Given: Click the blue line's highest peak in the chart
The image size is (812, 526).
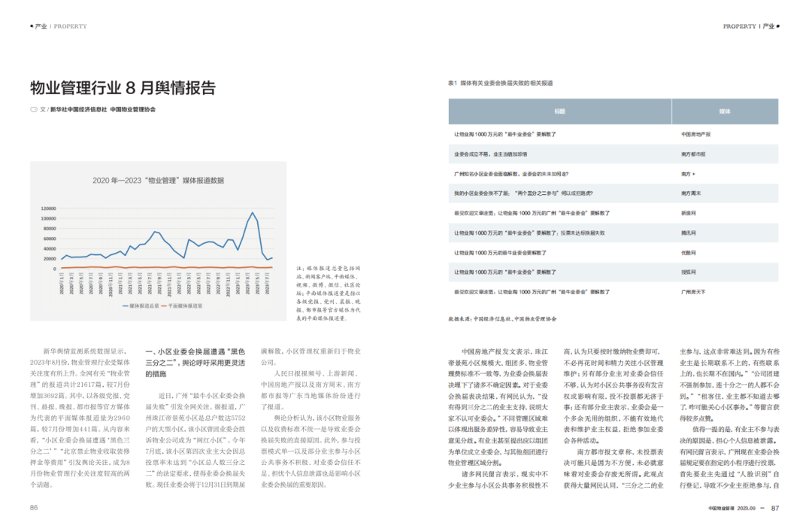Looking at the screenshot, I should click(x=252, y=213).
